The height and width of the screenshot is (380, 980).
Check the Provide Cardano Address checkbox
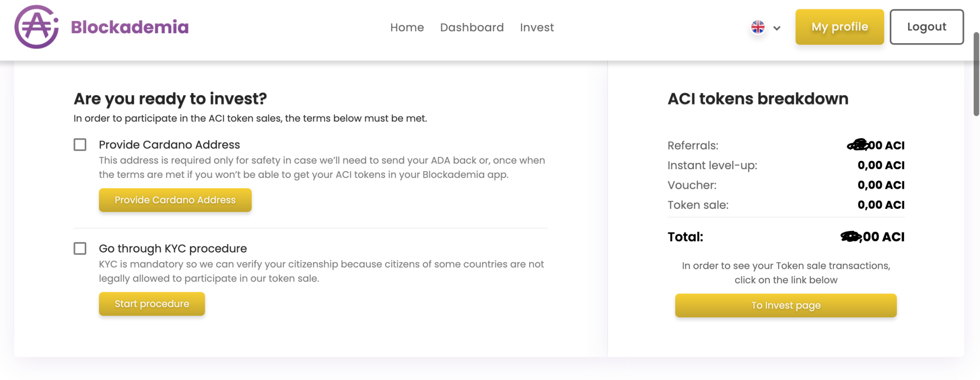pyautogui.click(x=80, y=144)
